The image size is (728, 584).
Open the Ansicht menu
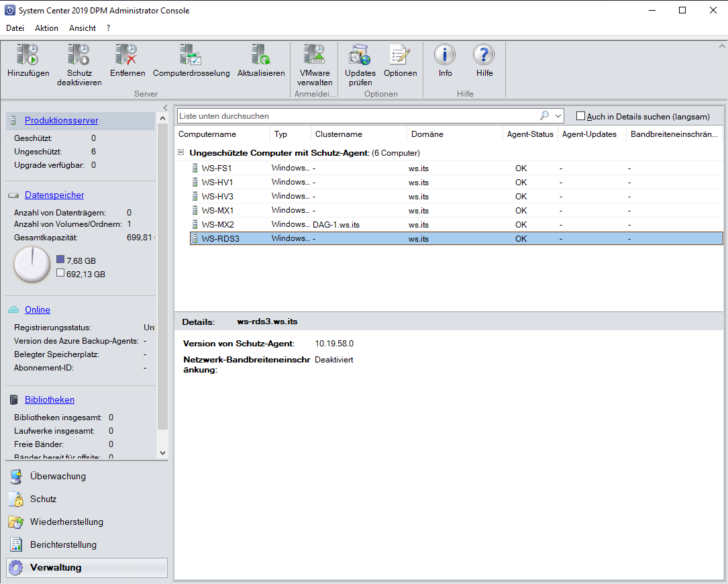click(82, 28)
